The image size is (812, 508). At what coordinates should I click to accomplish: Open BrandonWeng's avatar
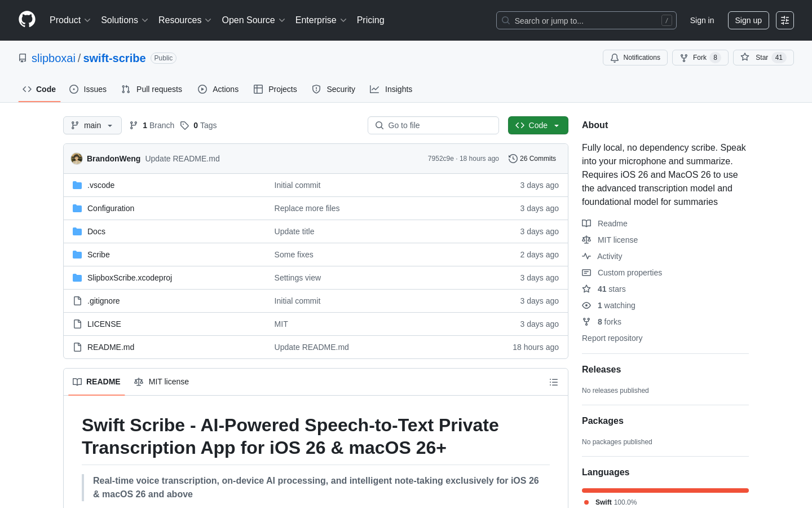(x=77, y=159)
